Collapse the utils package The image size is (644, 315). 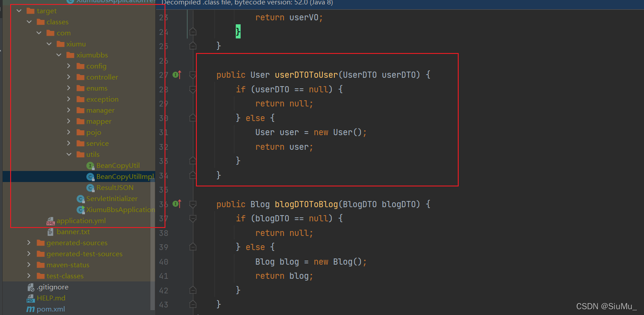(69, 155)
